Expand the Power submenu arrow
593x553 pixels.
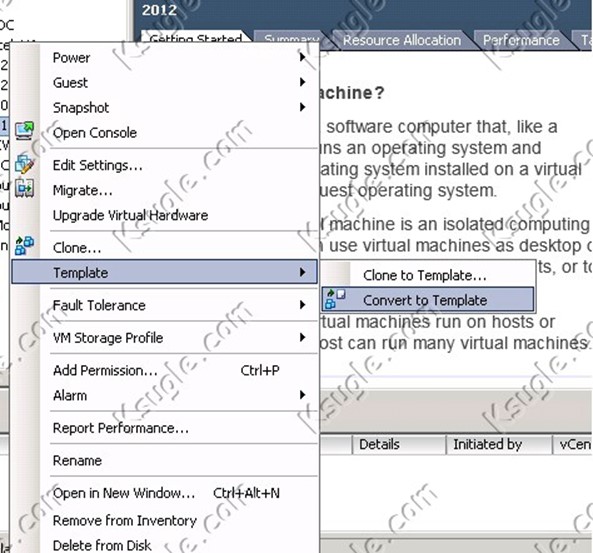302,57
